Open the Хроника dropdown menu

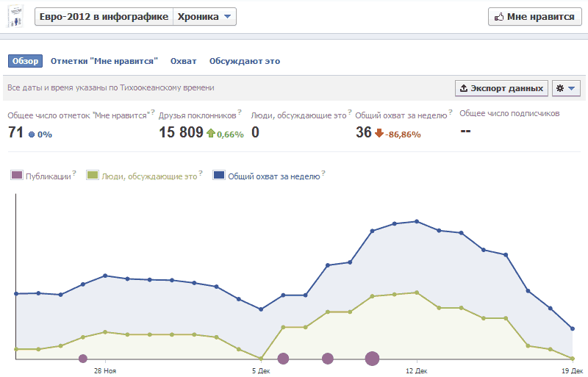click(x=205, y=17)
